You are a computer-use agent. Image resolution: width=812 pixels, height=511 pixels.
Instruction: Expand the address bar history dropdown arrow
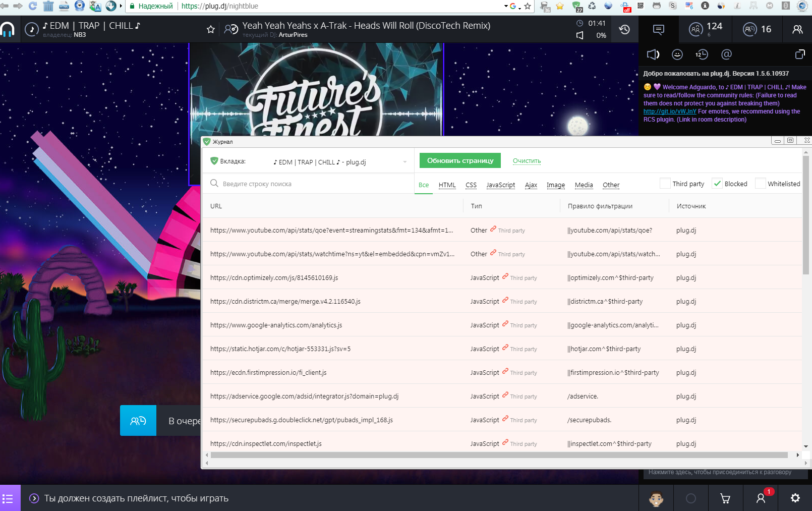pos(506,6)
